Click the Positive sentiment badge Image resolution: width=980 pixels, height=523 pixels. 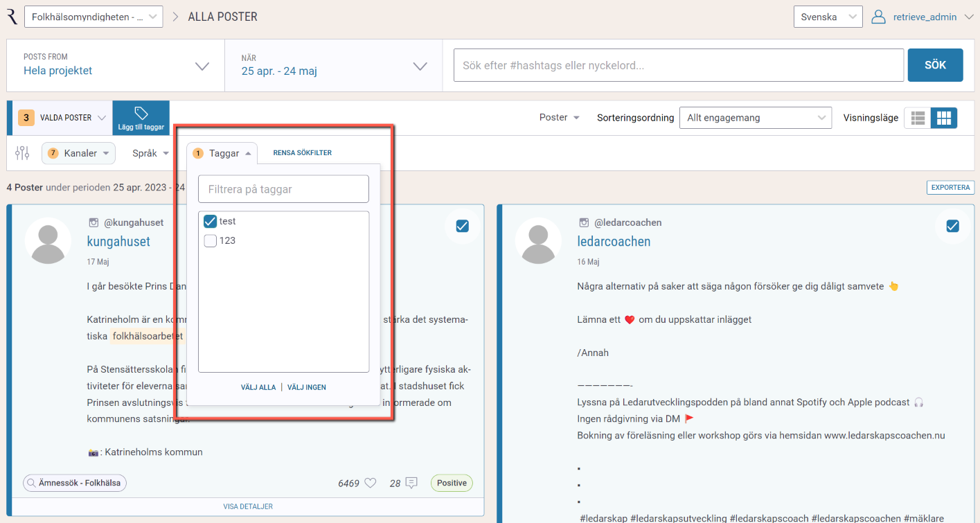(x=452, y=483)
